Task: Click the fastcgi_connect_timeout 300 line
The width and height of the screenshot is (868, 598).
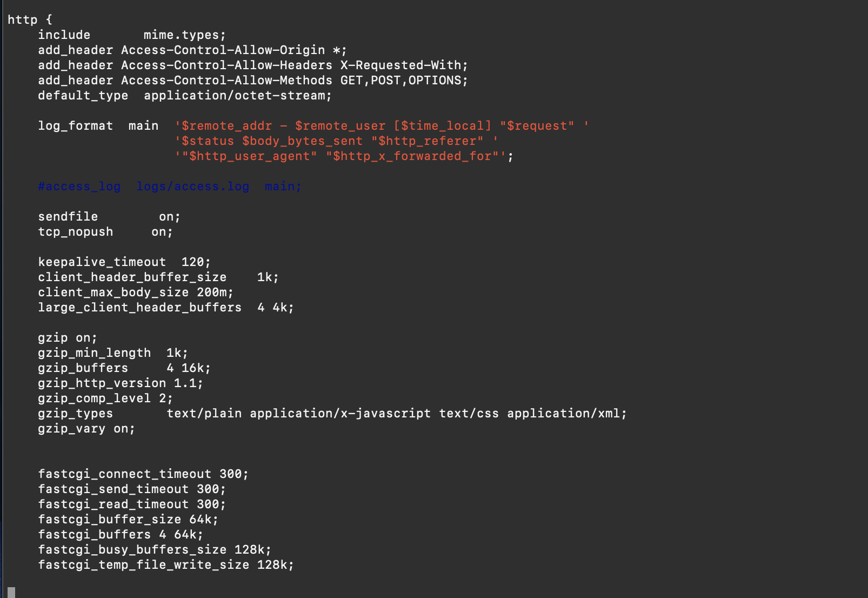Action: tap(143, 474)
